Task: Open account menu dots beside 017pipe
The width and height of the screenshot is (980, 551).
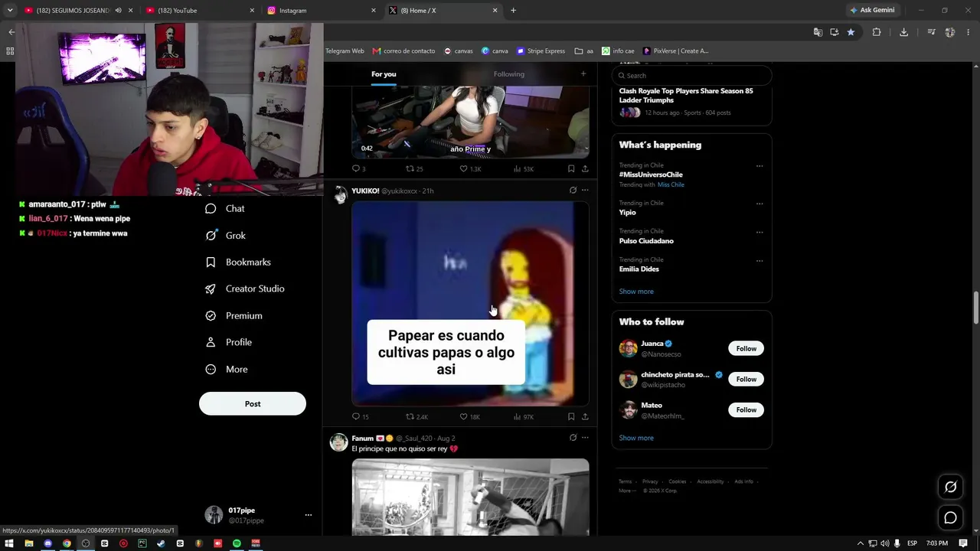Action: pos(309,515)
